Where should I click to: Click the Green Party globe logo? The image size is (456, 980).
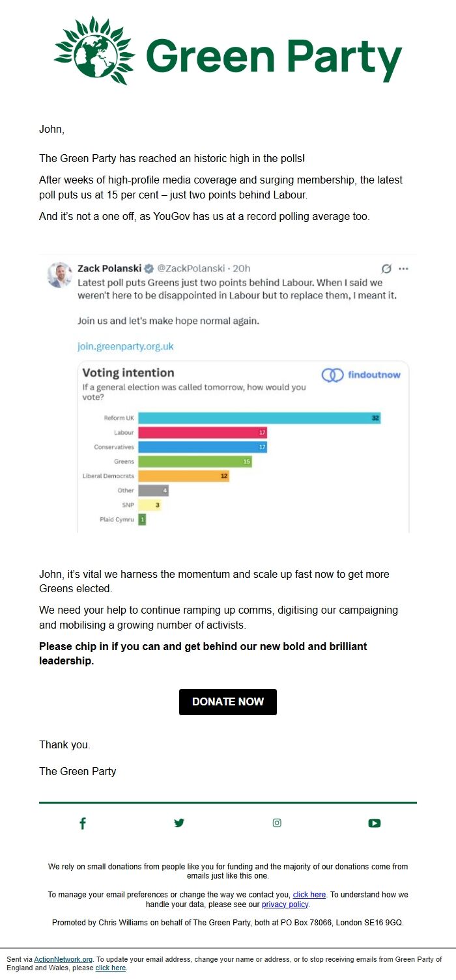point(94,51)
